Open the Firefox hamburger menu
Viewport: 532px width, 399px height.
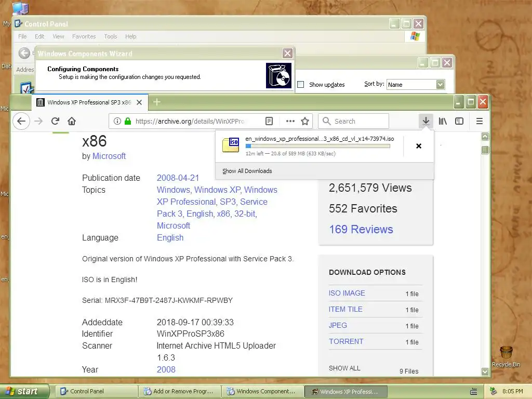pos(480,121)
